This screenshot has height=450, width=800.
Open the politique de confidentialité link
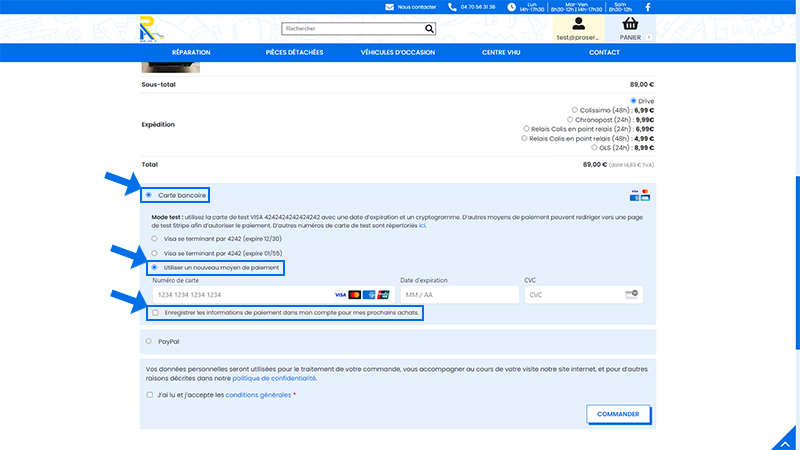[x=274, y=379]
